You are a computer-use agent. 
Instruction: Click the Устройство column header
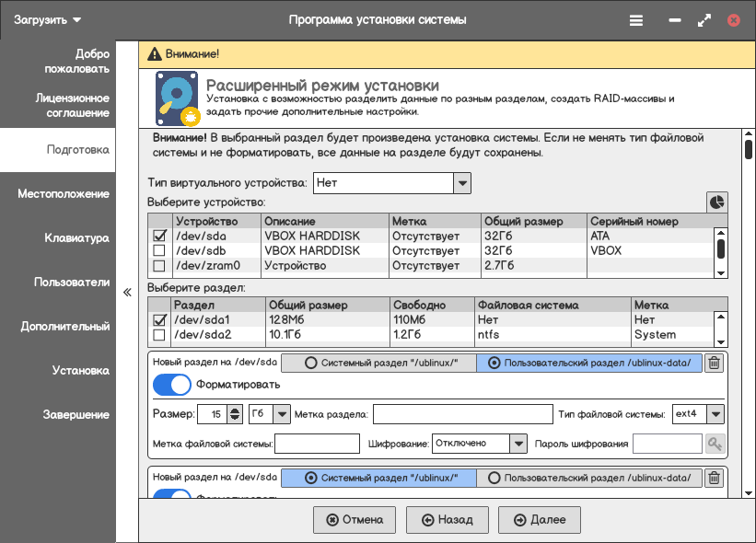coord(217,221)
